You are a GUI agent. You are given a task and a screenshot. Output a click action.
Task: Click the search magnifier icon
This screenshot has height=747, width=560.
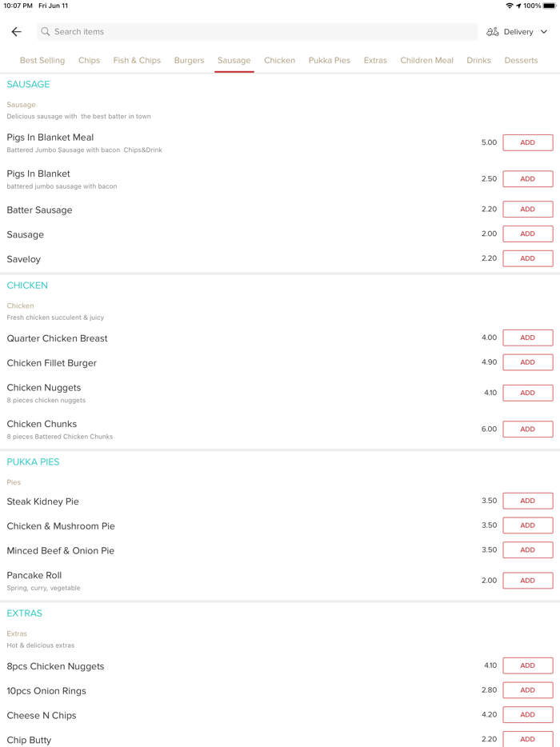tap(46, 32)
